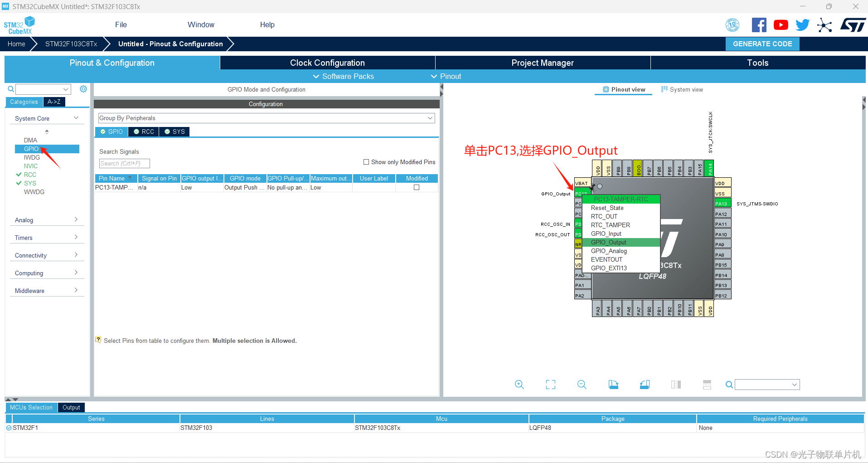This screenshot has height=463, width=868.
Task: Switch to Project Manager tab
Action: coord(543,63)
